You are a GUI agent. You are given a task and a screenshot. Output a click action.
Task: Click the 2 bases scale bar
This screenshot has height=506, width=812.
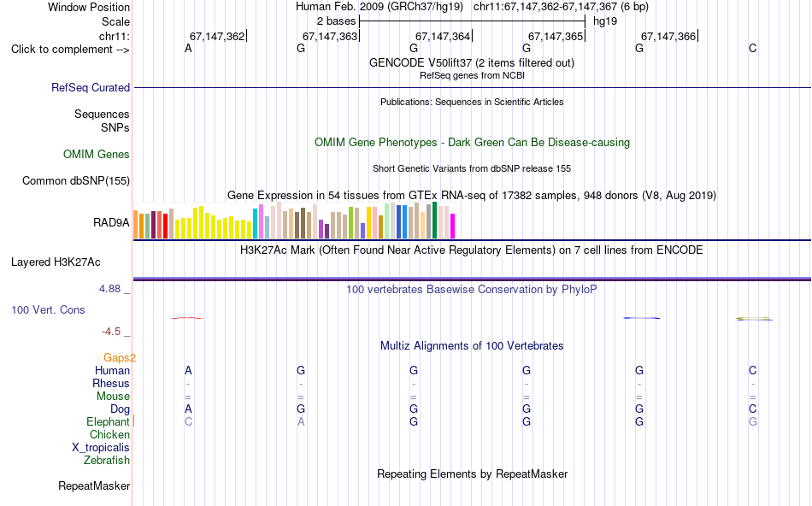pyautogui.click(x=472, y=21)
